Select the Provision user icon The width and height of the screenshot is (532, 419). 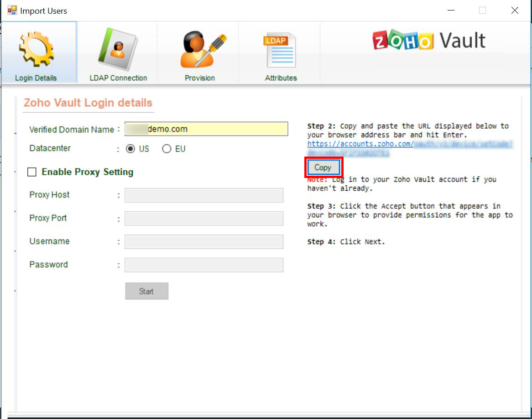pyautogui.click(x=203, y=49)
